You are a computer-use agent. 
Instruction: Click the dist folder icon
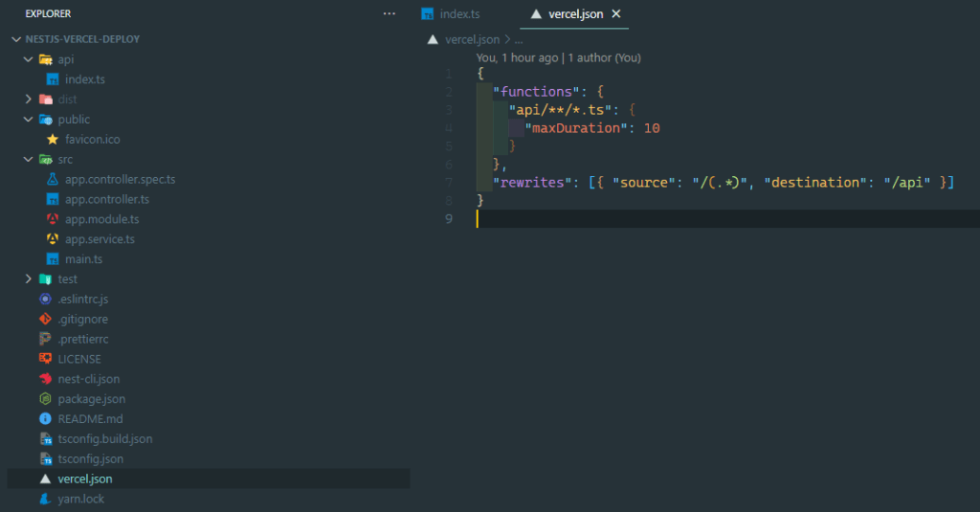point(46,100)
